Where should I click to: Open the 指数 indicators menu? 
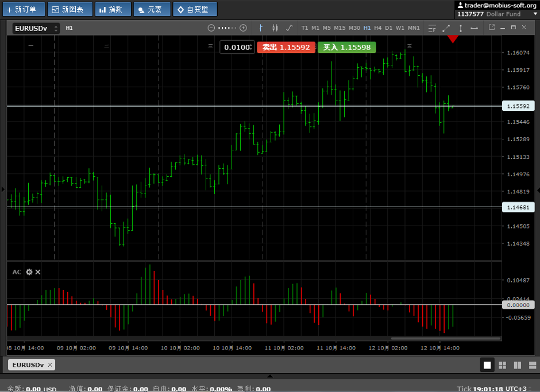tap(113, 9)
